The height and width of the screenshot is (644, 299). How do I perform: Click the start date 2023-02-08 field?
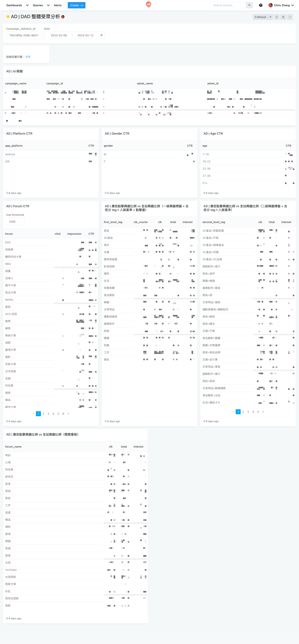[59, 35]
